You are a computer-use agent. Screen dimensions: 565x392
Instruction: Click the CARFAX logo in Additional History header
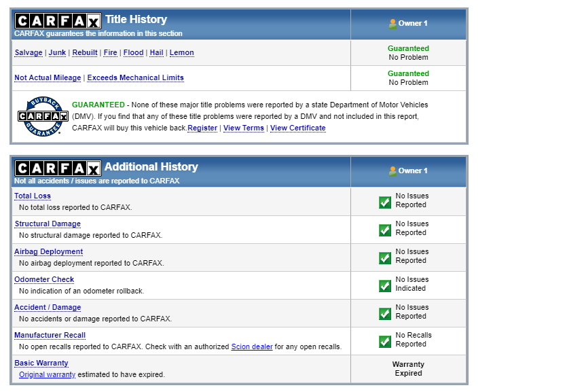click(x=58, y=168)
